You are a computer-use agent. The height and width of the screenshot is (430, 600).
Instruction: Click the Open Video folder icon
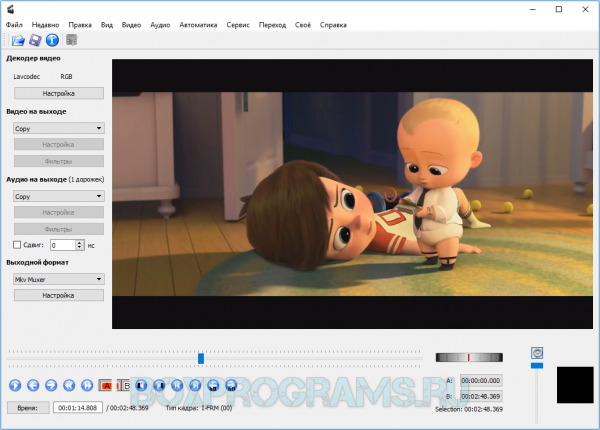18,40
